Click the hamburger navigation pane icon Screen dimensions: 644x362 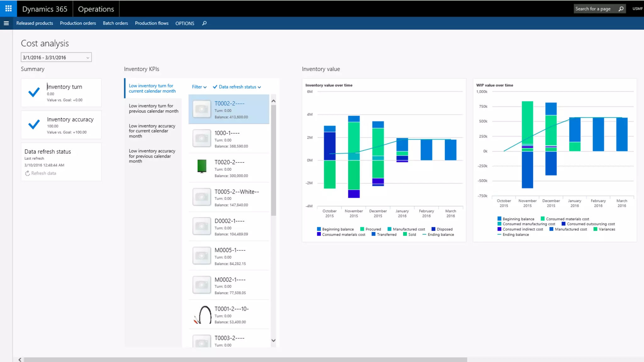6,23
